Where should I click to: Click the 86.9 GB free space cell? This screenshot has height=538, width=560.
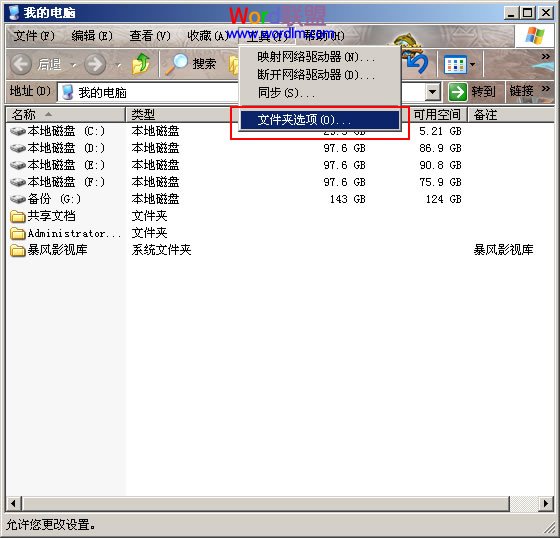tap(440, 148)
